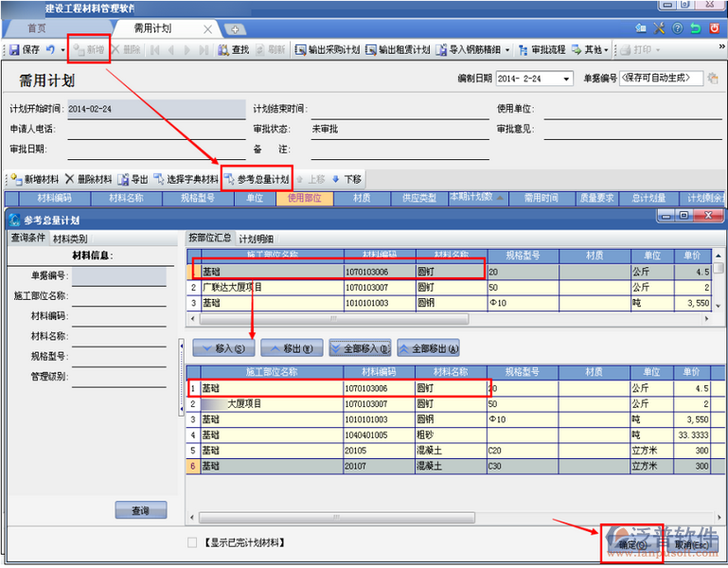Toggle the 显示已完计划材料 checkbox
Screen dimensions: 728x568
point(193,542)
